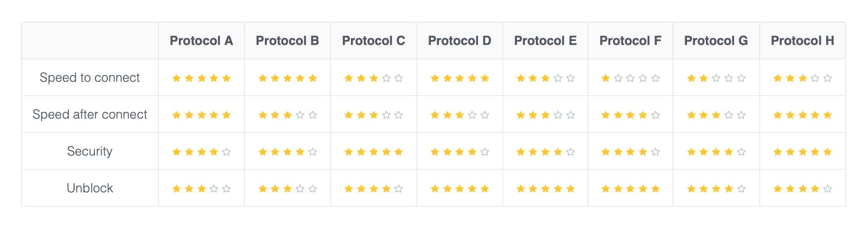This screenshot has width=868, height=231.
Task: Click Protocol E Security star rating
Action: click(x=545, y=152)
